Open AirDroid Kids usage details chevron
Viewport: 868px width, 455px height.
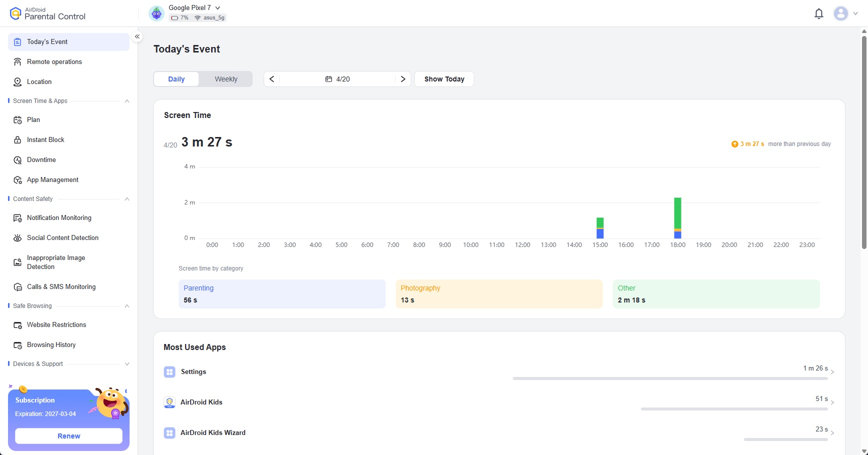click(x=832, y=402)
